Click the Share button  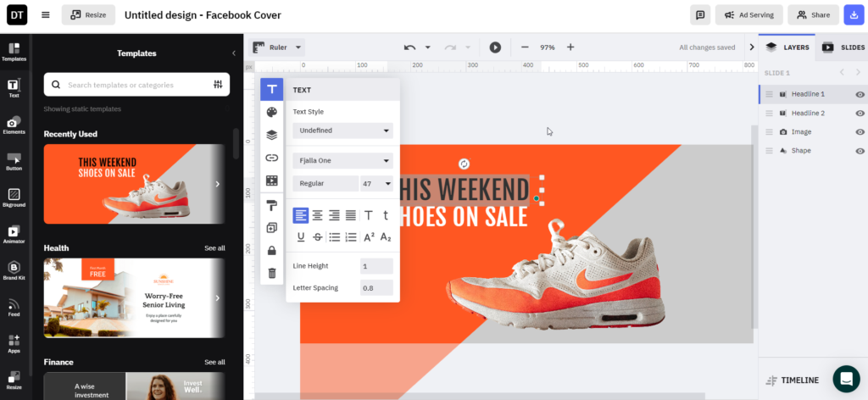tap(813, 15)
